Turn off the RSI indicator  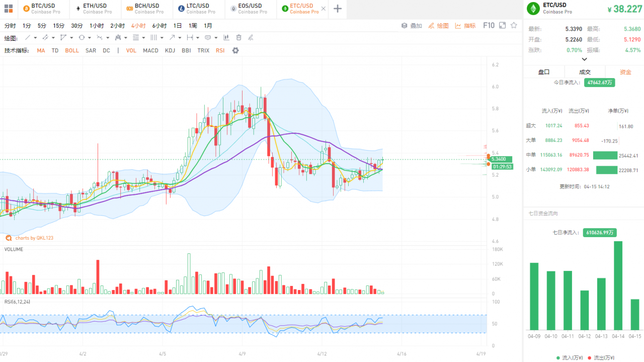click(220, 51)
